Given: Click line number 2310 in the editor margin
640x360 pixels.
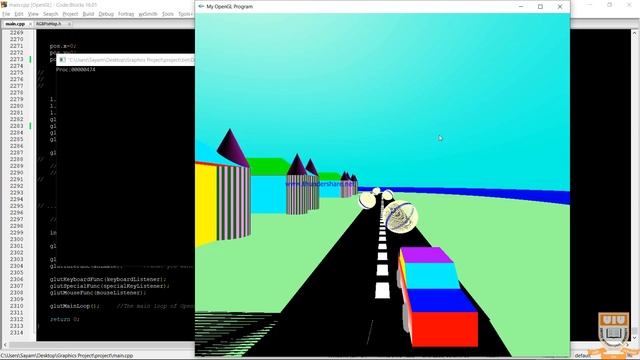Looking at the screenshot, I should pos(16,306).
